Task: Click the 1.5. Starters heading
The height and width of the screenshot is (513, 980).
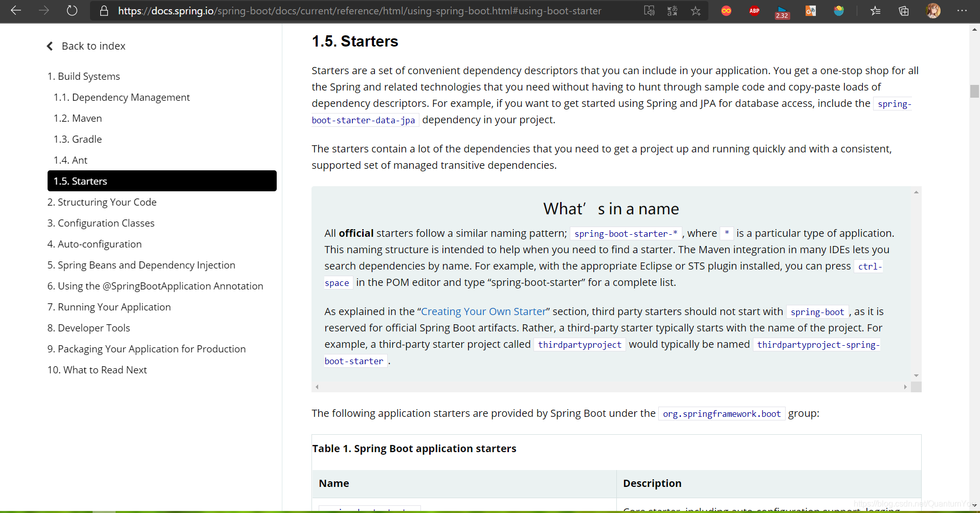Action: click(x=355, y=41)
